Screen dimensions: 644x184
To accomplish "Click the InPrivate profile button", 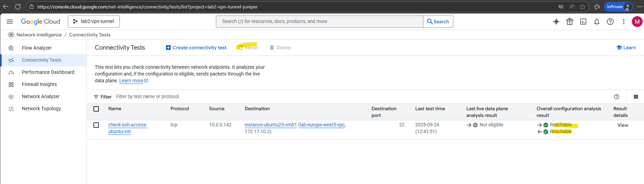I will point(618,7).
